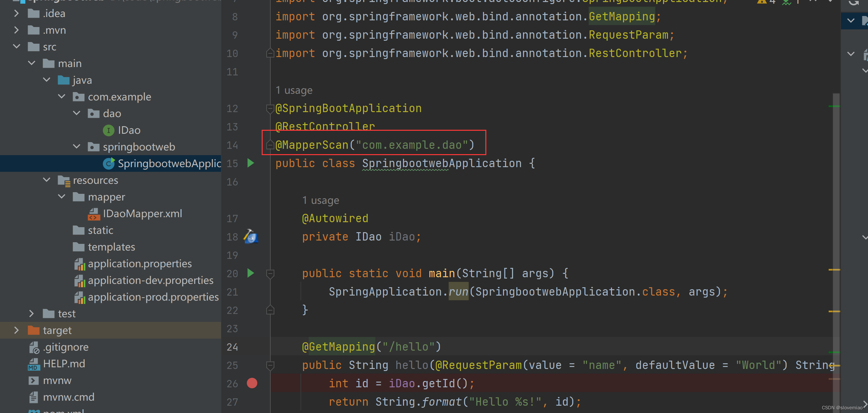Click "1 usage" above the @Autowired field
Viewport: 868px width, 413px height.
coord(320,200)
